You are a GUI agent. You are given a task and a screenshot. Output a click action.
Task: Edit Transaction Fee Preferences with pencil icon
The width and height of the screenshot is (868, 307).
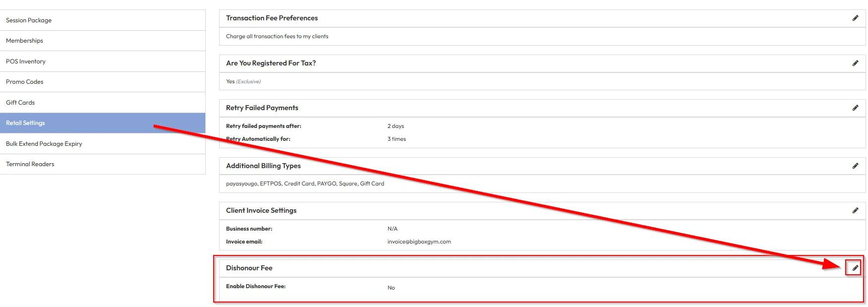tap(855, 18)
